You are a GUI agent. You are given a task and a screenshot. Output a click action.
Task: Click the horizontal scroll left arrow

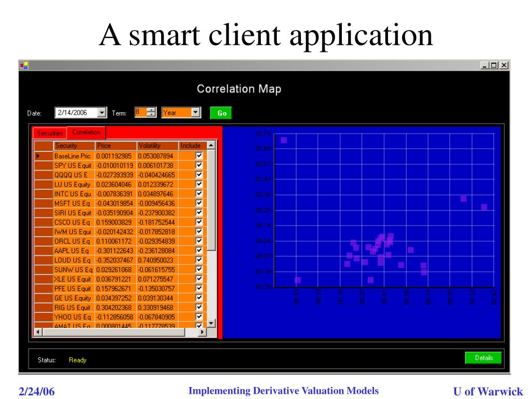37,332
